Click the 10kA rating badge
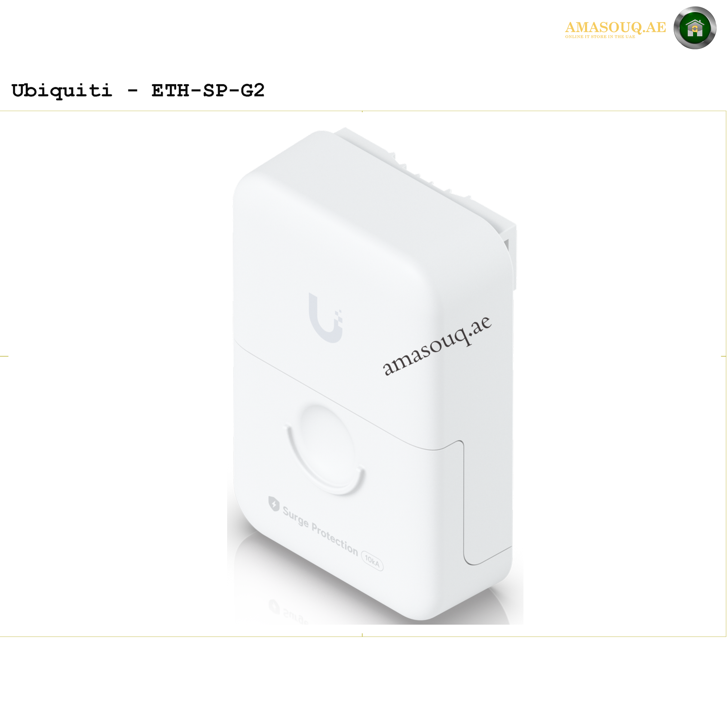This screenshot has height=701, width=728. (x=372, y=560)
